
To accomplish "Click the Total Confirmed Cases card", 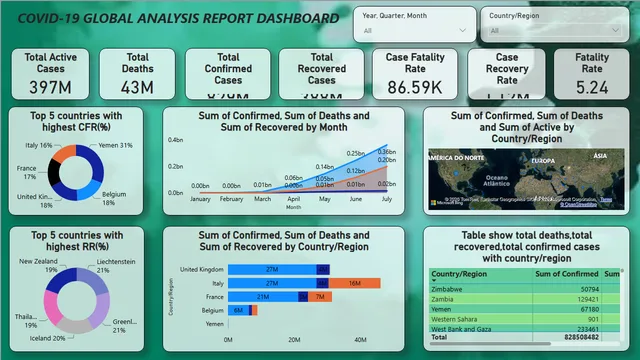I will (x=228, y=74).
